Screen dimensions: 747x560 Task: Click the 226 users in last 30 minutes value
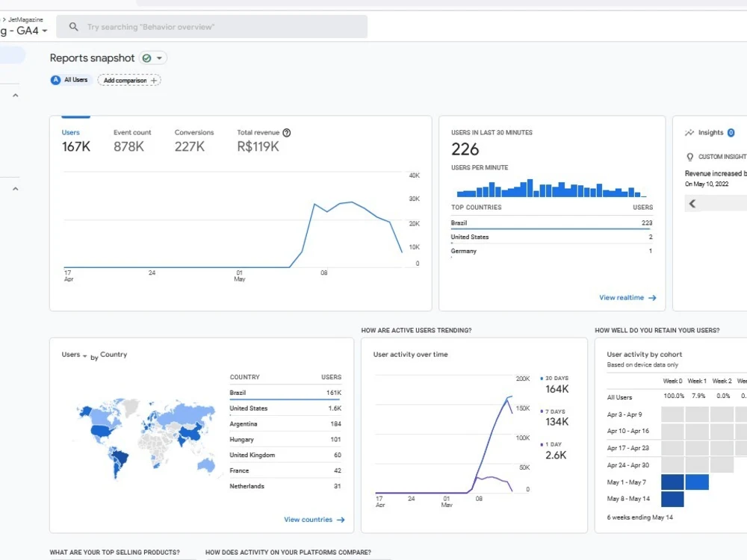tap(465, 149)
